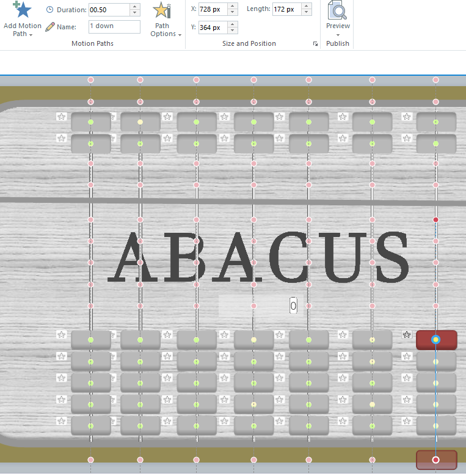466x476 pixels.
Task: Decrease Length using the down spinner arrow
Action: (306, 12)
